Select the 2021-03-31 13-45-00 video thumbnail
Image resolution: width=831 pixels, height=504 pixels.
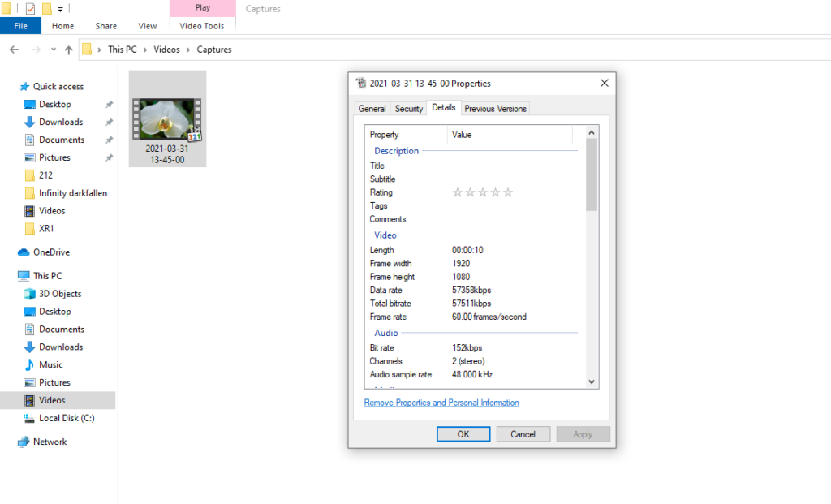pyautogui.click(x=167, y=119)
